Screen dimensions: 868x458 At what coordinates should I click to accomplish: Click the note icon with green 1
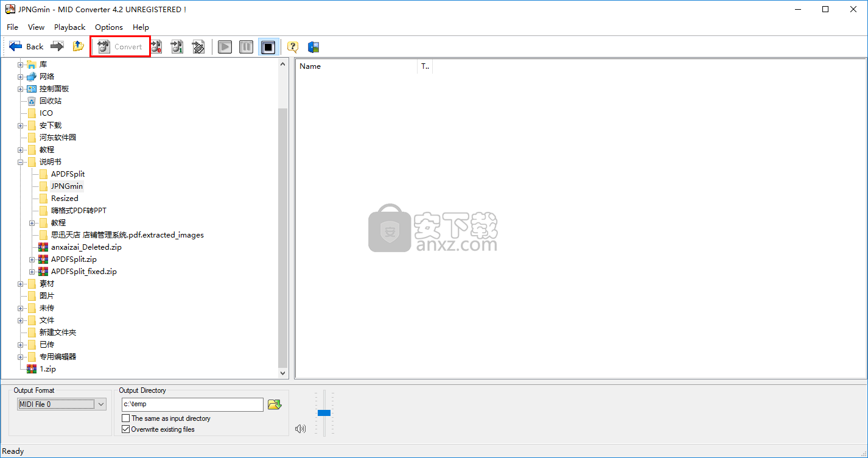(177, 47)
